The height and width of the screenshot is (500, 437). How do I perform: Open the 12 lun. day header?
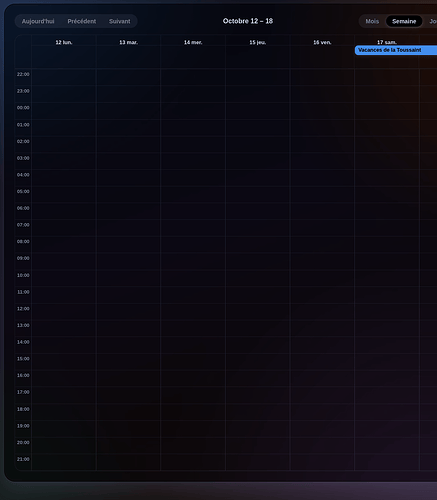(64, 42)
